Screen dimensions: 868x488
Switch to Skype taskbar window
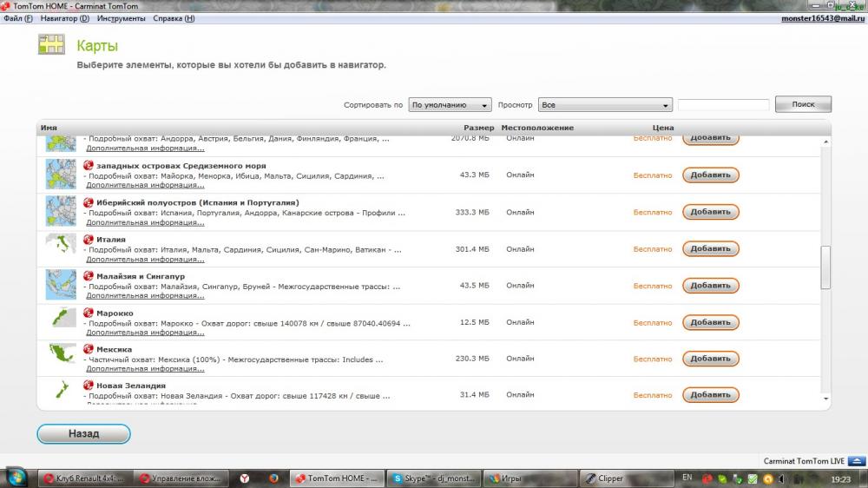pos(433,478)
